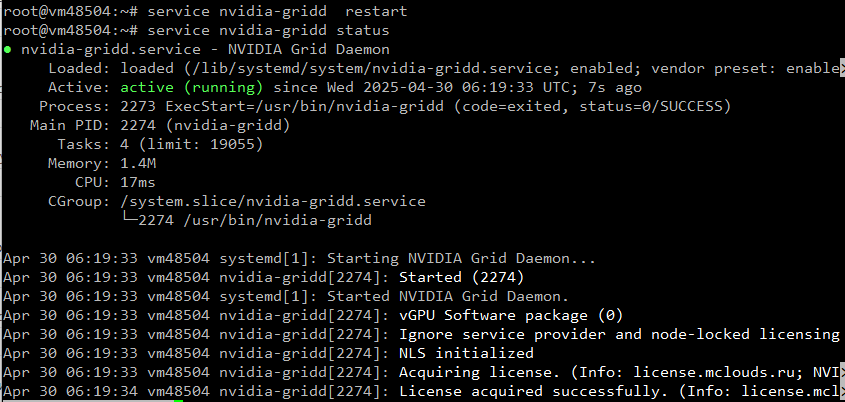Viewport: 845px width, 402px height.
Task: Click 'vendor preset:' text on the Loaded line
Action: pos(714,69)
